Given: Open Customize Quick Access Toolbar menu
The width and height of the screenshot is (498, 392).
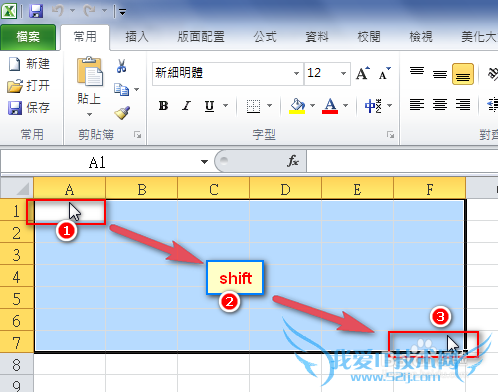Looking at the screenshot, I should click(123, 12).
